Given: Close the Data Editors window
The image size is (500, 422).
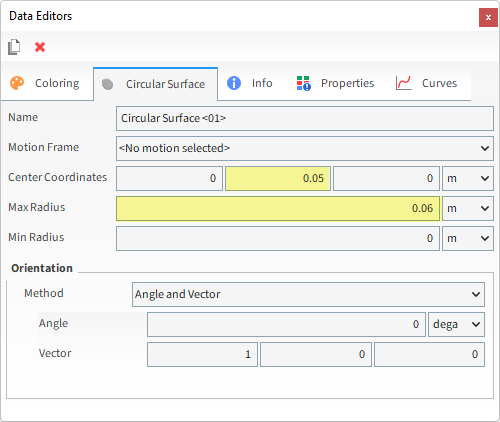Looking at the screenshot, I should pos(488,18).
